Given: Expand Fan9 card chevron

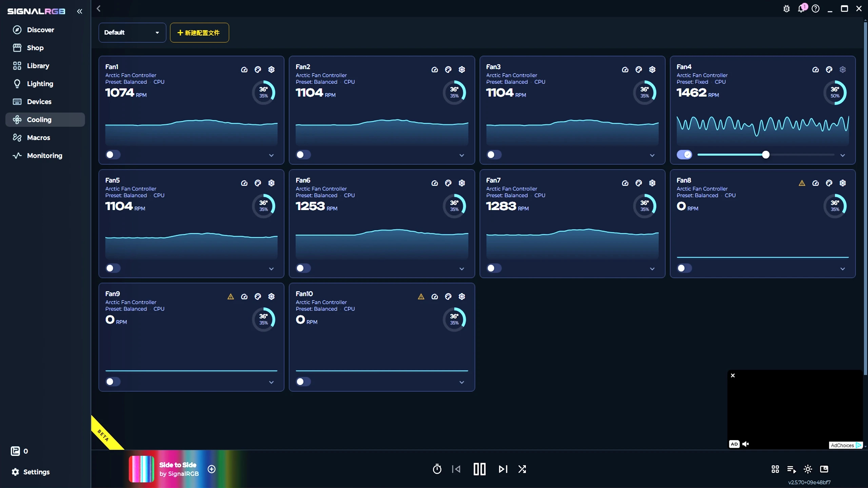Looking at the screenshot, I should (x=271, y=382).
